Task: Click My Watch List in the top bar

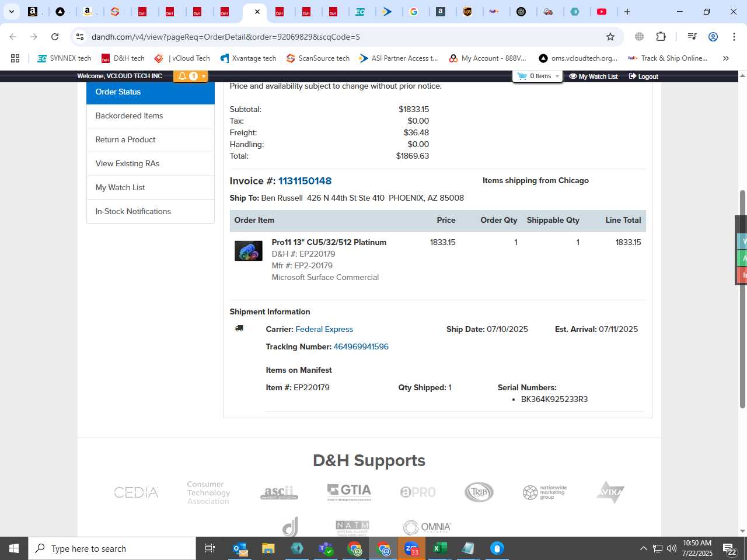Action: tap(598, 76)
